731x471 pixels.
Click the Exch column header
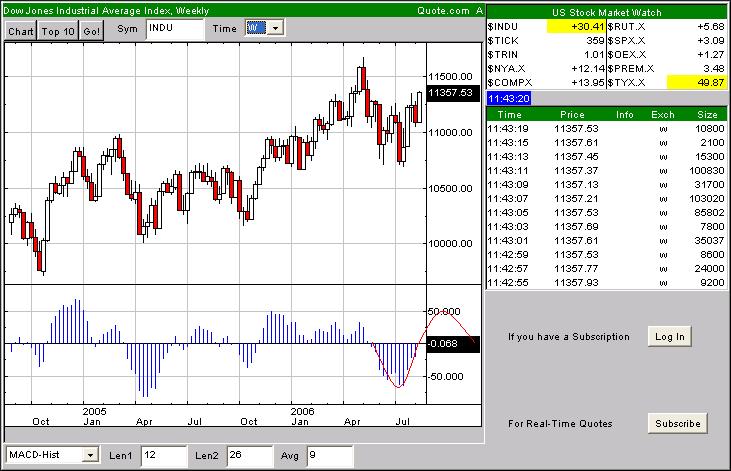click(662, 115)
